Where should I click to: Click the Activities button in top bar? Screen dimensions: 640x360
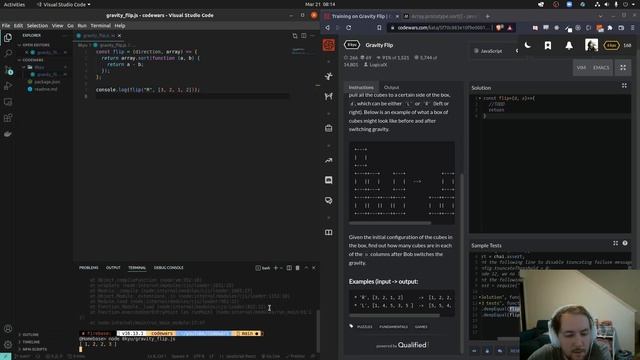point(14,4)
